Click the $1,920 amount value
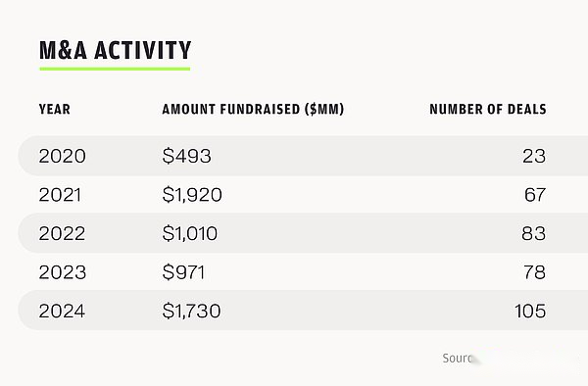Image resolution: width=588 pixels, height=386 pixels. click(192, 195)
